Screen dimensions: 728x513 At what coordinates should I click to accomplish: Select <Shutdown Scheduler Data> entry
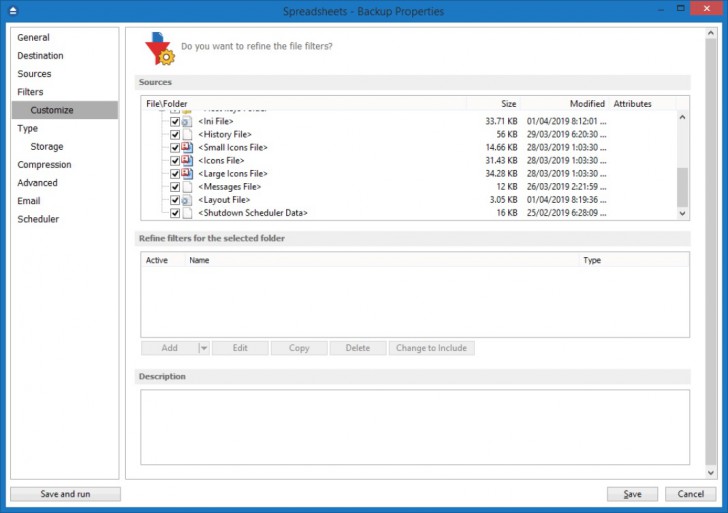(x=253, y=213)
